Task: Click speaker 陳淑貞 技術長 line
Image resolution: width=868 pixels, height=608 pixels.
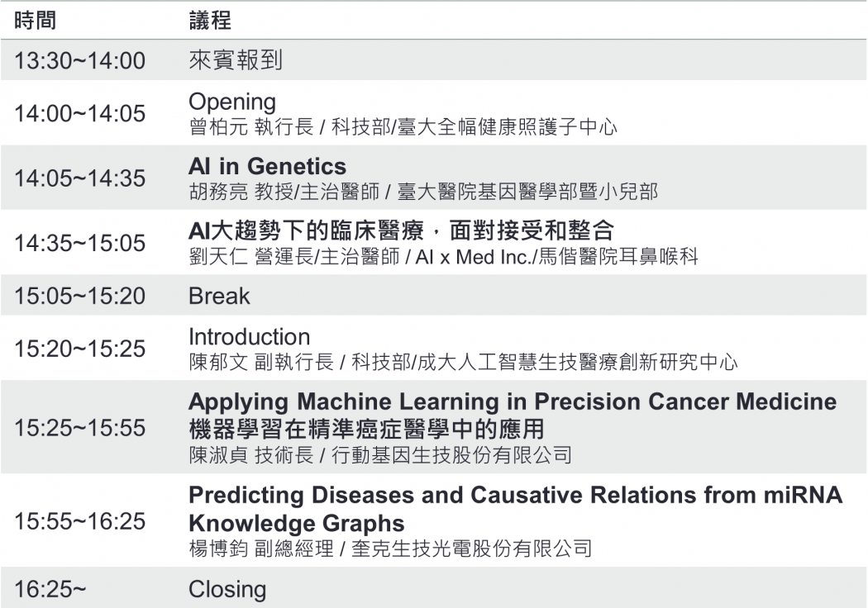Action: pyautogui.click(x=380, y=455)
